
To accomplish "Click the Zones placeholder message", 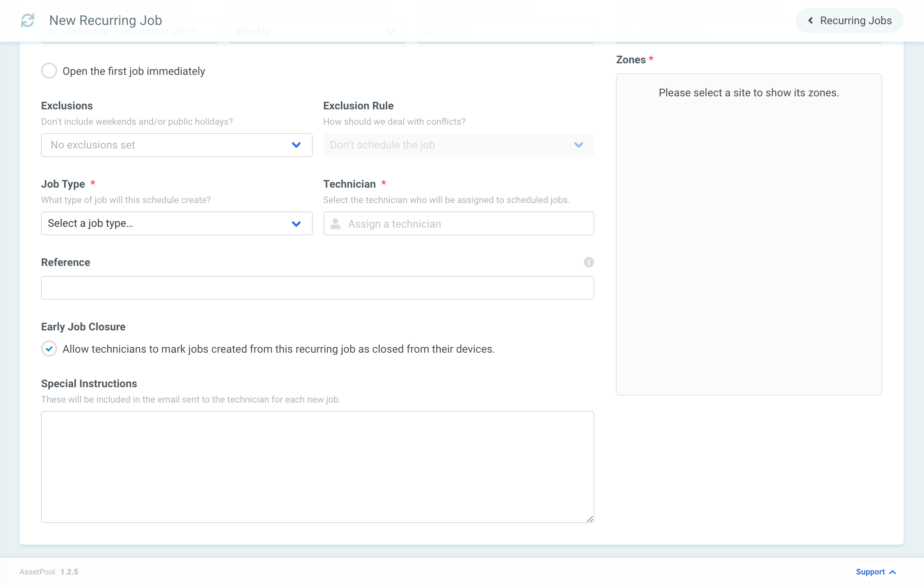I will point(749,93).
